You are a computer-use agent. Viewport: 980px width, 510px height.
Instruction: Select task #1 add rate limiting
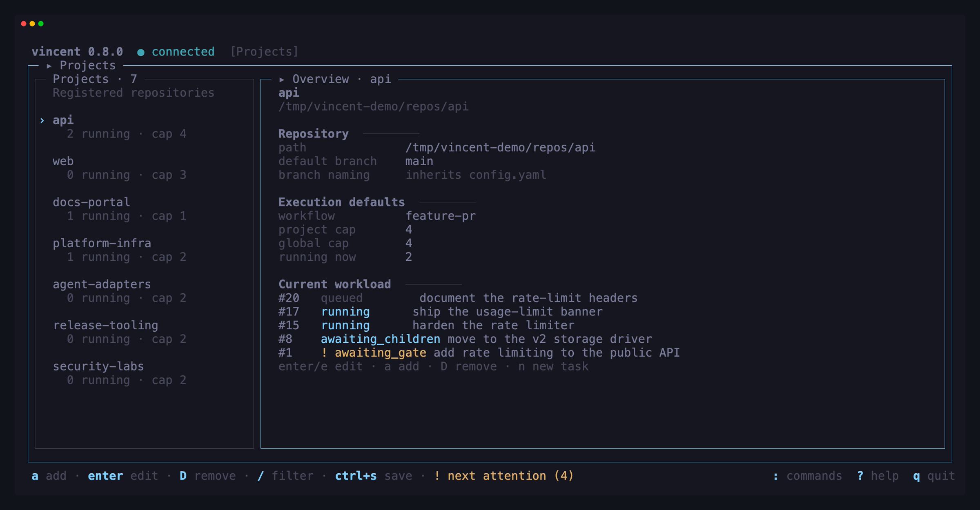click(479, 353)
